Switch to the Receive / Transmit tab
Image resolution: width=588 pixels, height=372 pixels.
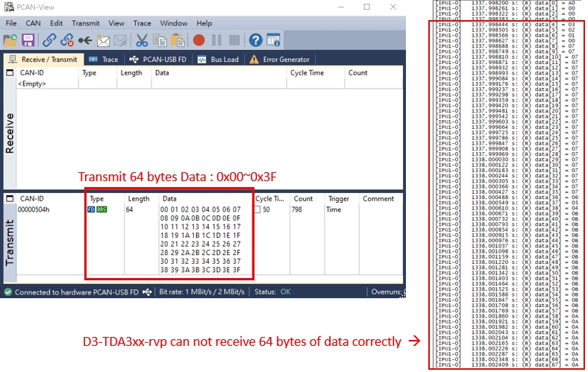43,59
